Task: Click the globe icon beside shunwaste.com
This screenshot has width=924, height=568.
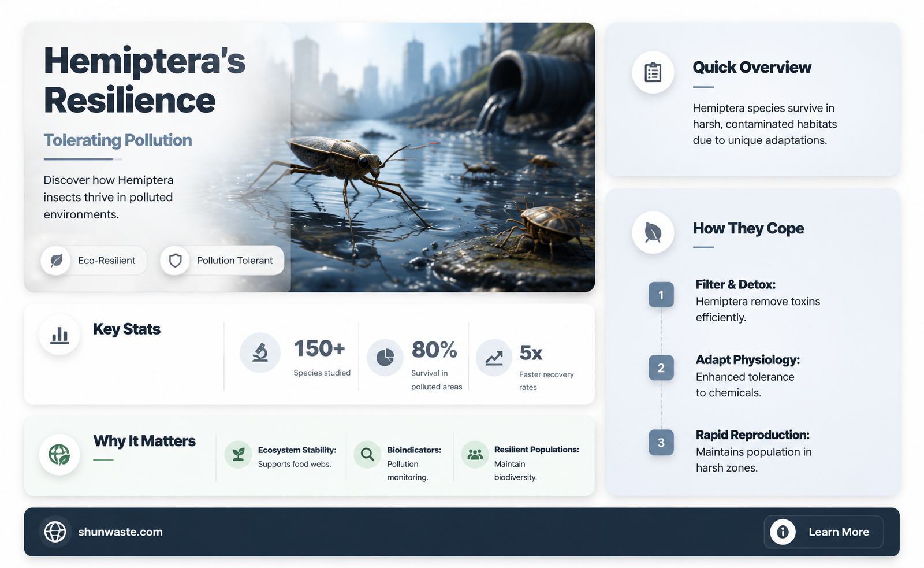Action: 55,532
